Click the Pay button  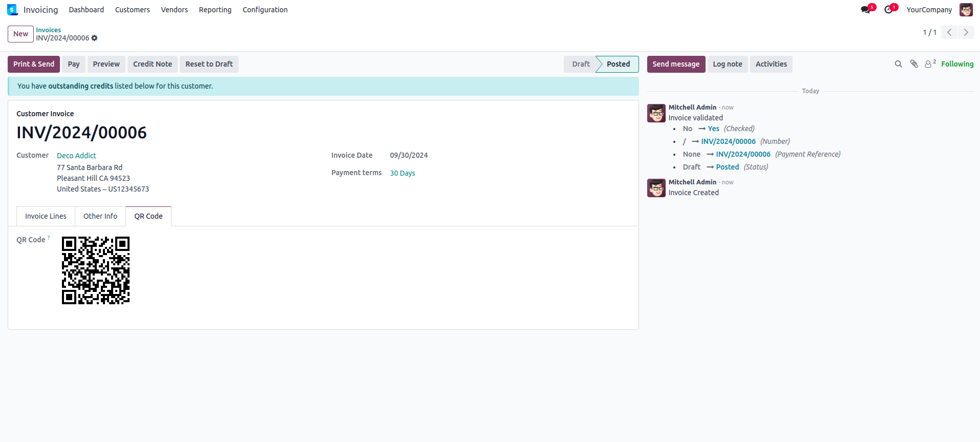point(74,64)
